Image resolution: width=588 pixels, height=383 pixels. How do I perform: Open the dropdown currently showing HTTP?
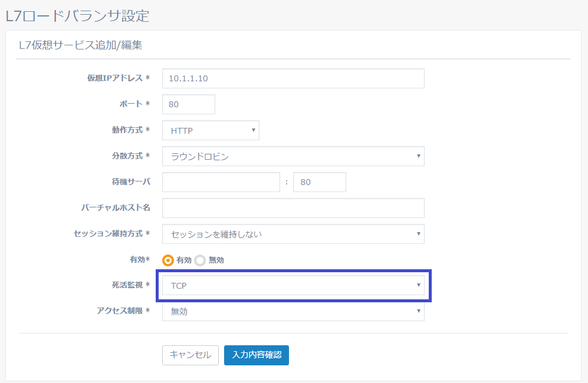[211, 130]
